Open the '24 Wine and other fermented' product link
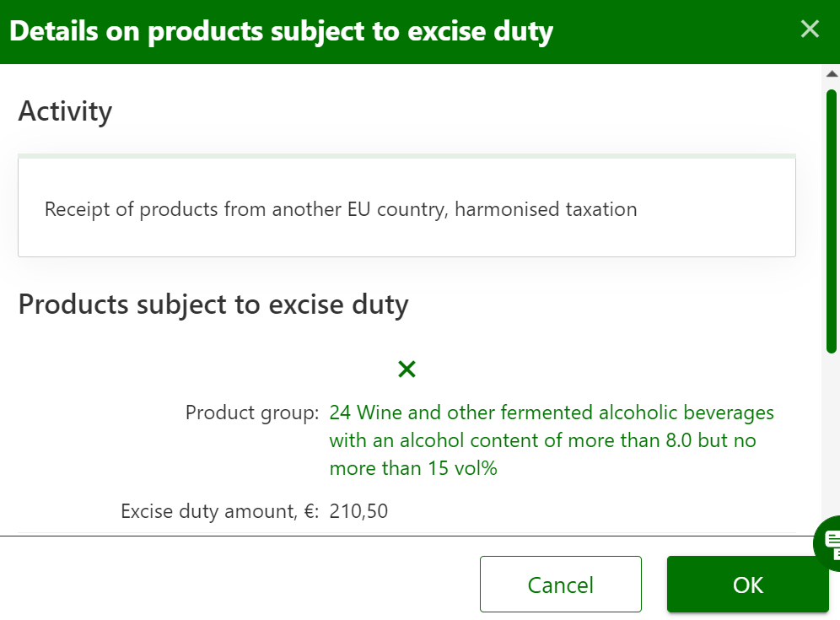The image size is (840, 620). pos(552,412)
